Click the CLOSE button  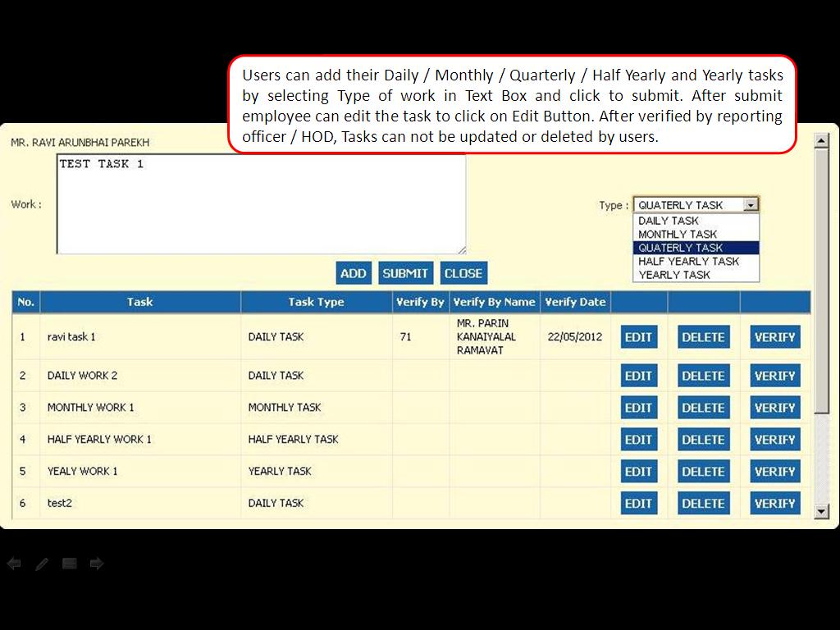pos(463,273)
